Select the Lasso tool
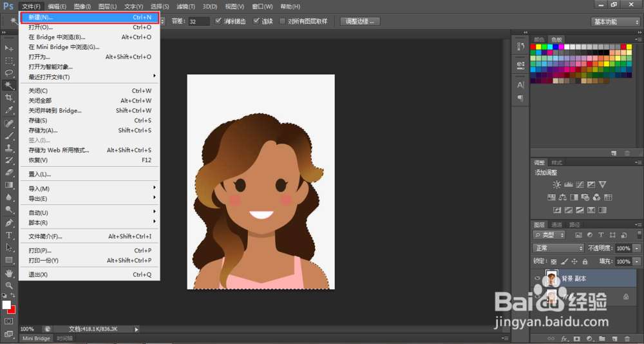644x344 pixels. 8,73
